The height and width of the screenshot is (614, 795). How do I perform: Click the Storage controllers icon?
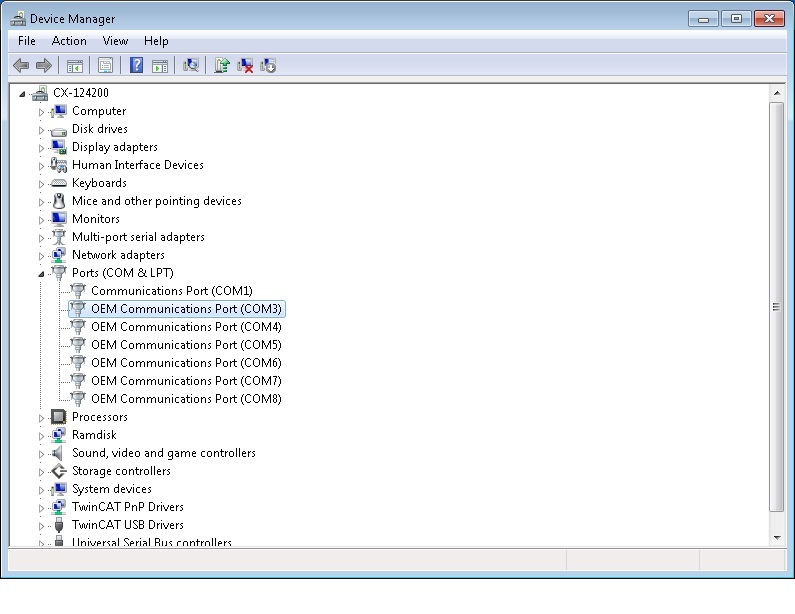59,471
